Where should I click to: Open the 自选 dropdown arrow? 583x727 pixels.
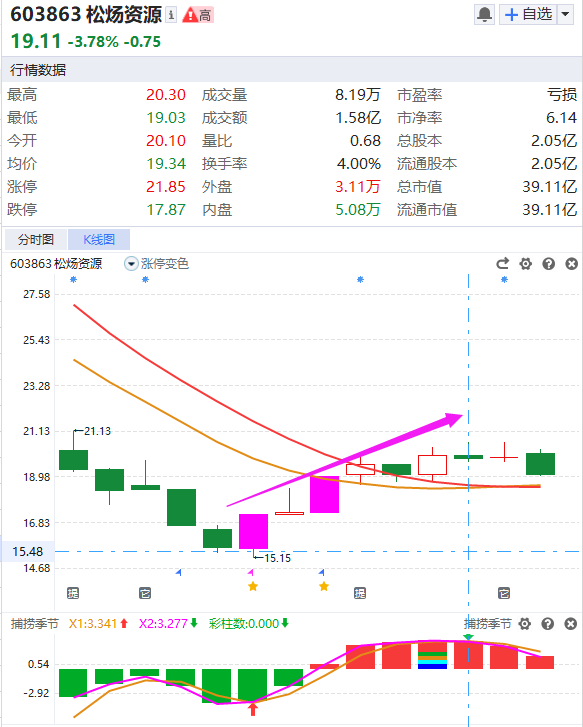pyautogui.click(x=565, y=14)
